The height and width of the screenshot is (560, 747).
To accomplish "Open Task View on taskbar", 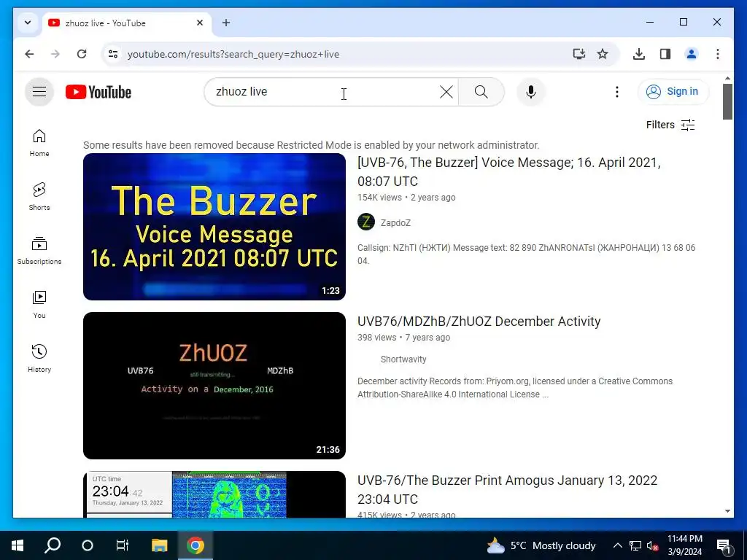I will [x=123, y=545].
